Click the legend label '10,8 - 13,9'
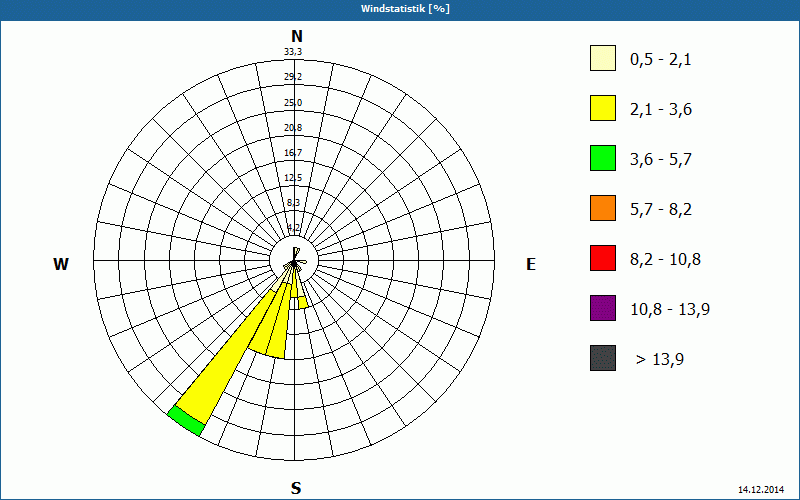Screen dimensions: 800x500 pyautogui.click(x=670, y=310)
